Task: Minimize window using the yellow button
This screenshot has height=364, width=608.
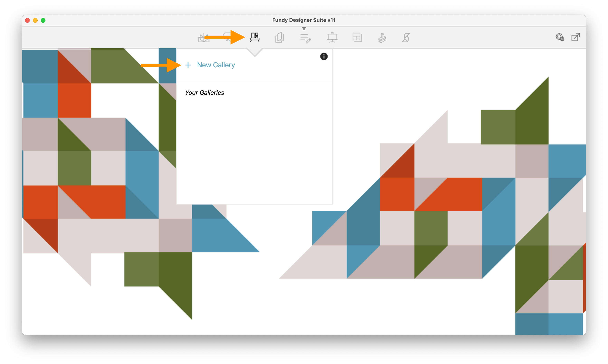Action: click(x=35, y=20)
